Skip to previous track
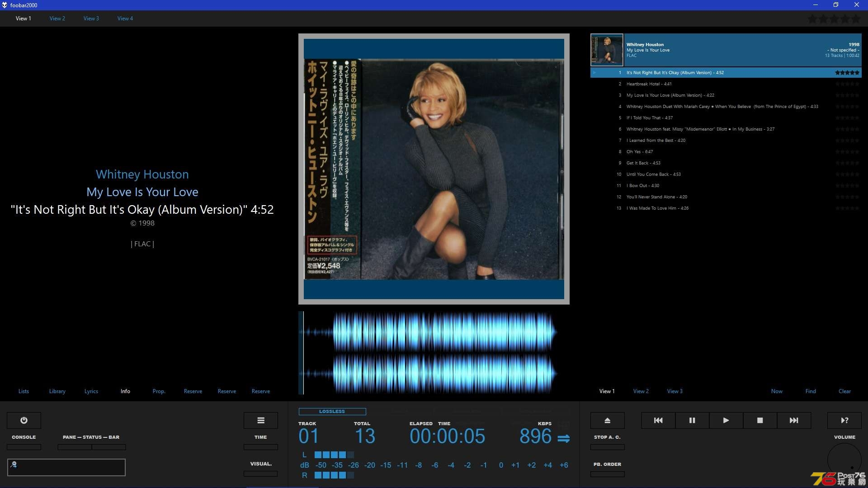 (658, 420)
